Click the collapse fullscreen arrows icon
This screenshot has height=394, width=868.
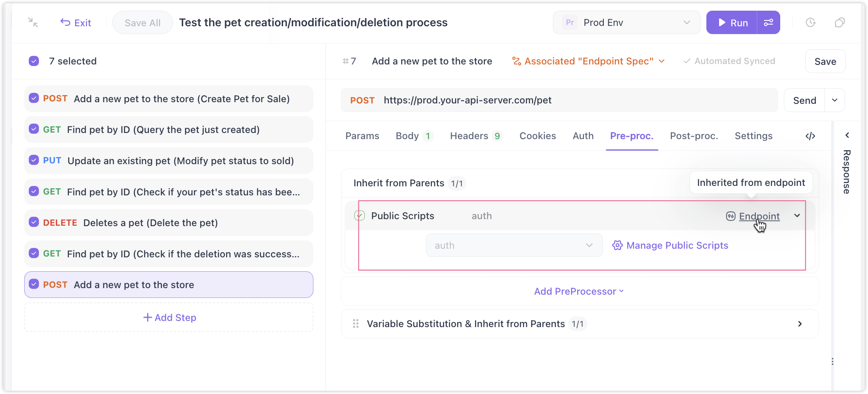tap(33, 23)
